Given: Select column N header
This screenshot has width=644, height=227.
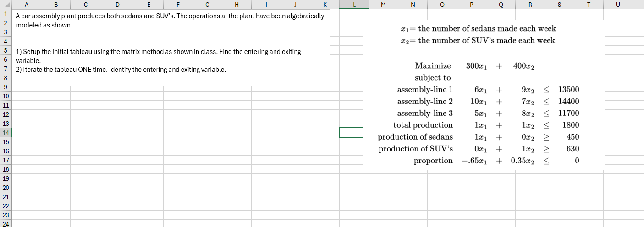Looking at the screenshot, I should (413, 4).
